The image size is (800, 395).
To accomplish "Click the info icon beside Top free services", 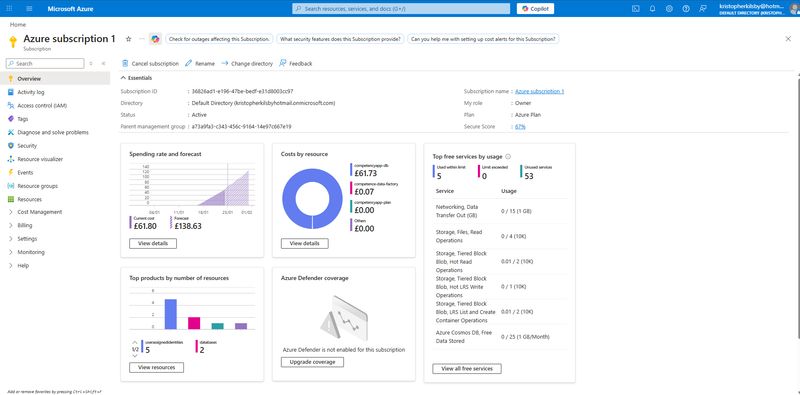I will (x=508, y=157).
